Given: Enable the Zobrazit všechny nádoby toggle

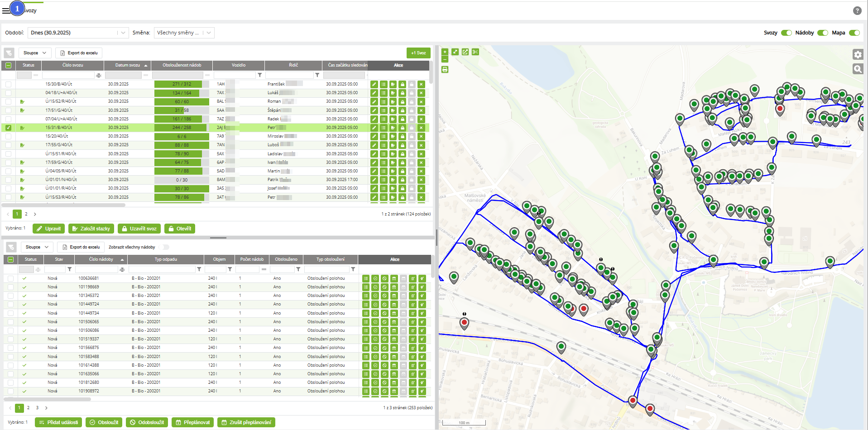Looking at the screenshot, I should [x=164, y=247].
